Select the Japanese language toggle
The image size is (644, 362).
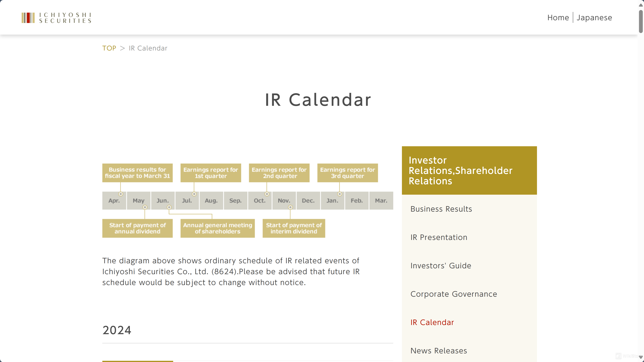coord(594,18)
